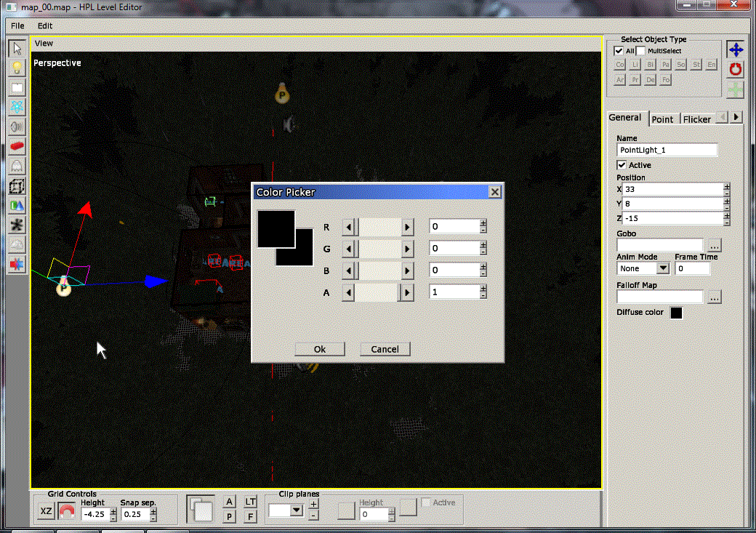Image resolution: width=756 pixels, height=533 pixels.
Task: Select the red brick tool
Action: tap(17, 146)
